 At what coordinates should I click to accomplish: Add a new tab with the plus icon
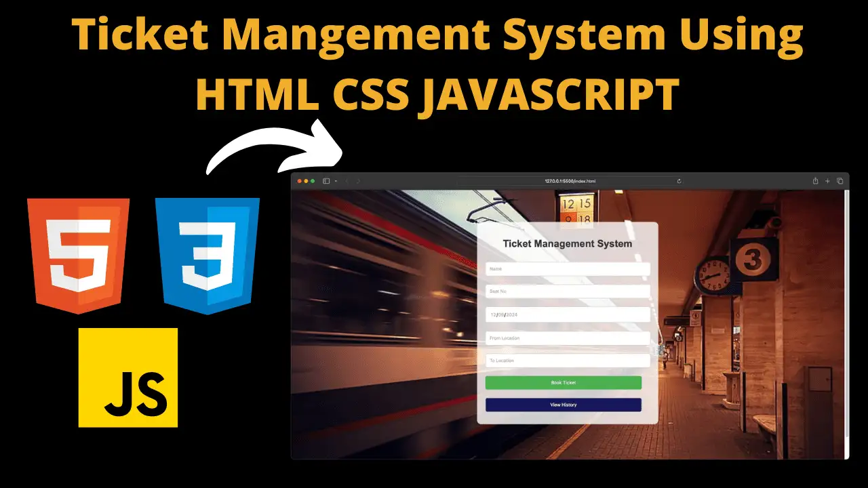pos(827,181)
